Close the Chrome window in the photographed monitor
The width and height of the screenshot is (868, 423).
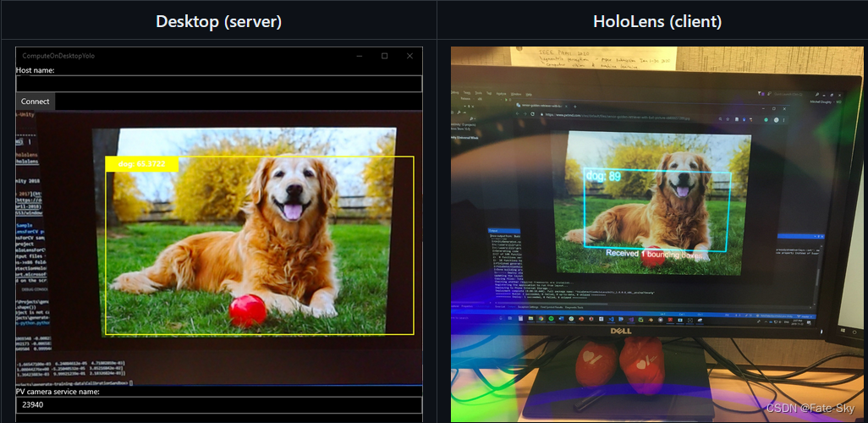pos(784,108)
